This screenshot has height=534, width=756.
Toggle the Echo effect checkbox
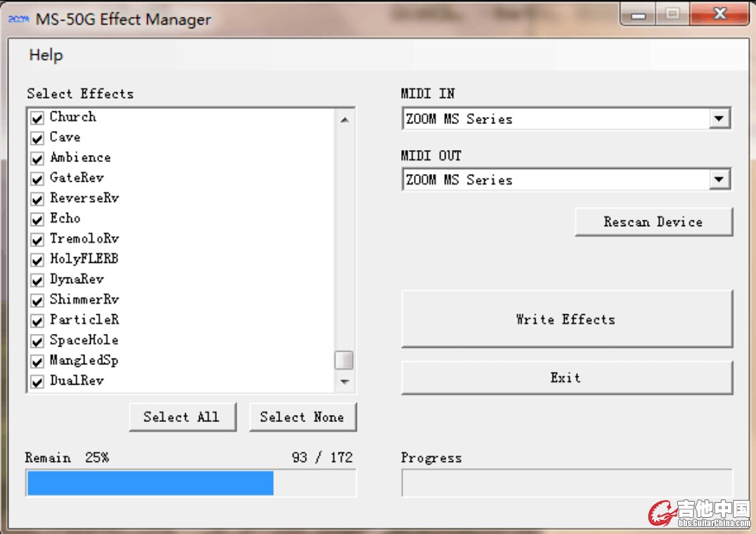(37, 219)
